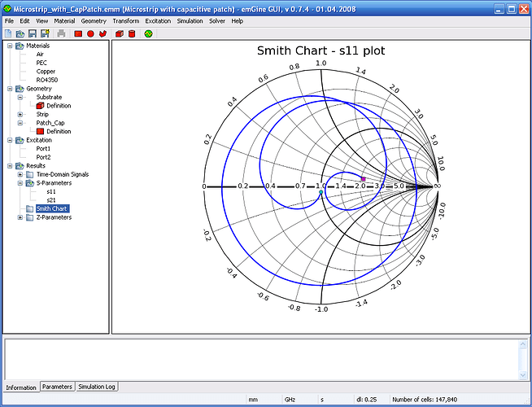Expand the Z-Parameters results node
The height and width of the screenshot is (407, 532).
(x=20, y=217)
